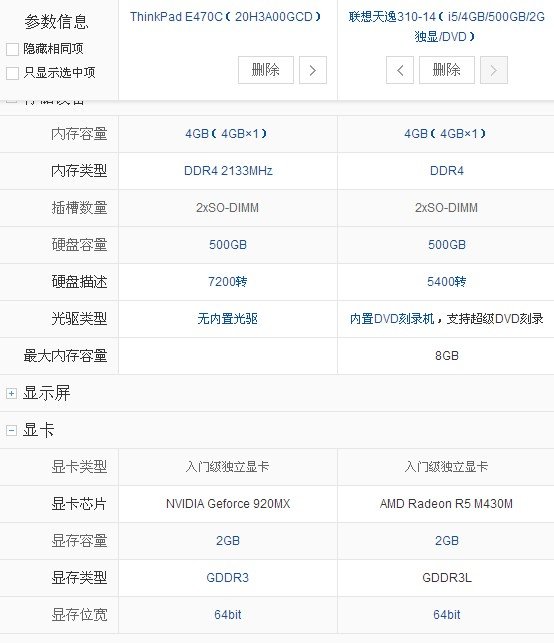Click the 硬盘描述 row label
This screenshot has width=554, height=643.
[x=79, y=282]
